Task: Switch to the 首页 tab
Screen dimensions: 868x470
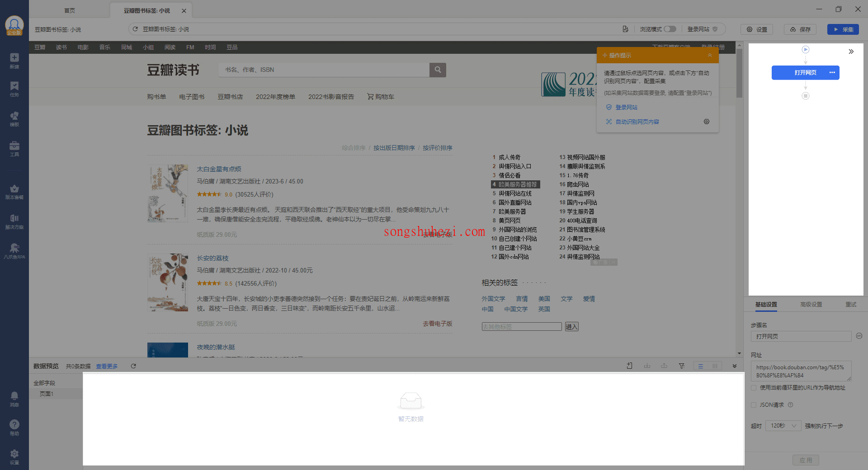Action: click(x=69, y=10)
